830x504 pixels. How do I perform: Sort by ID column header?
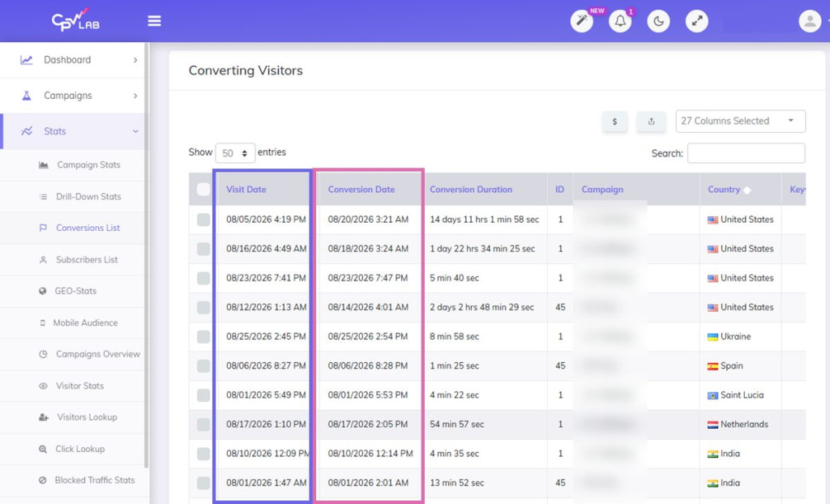[559, 189]
